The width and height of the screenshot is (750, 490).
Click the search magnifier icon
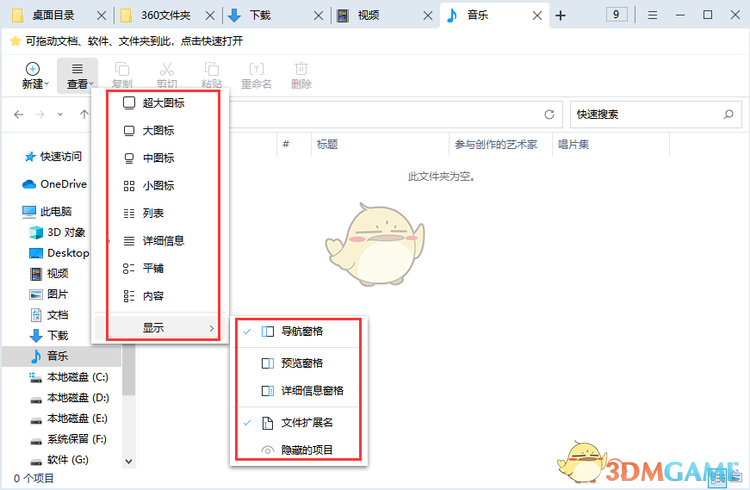pos(728,114)
